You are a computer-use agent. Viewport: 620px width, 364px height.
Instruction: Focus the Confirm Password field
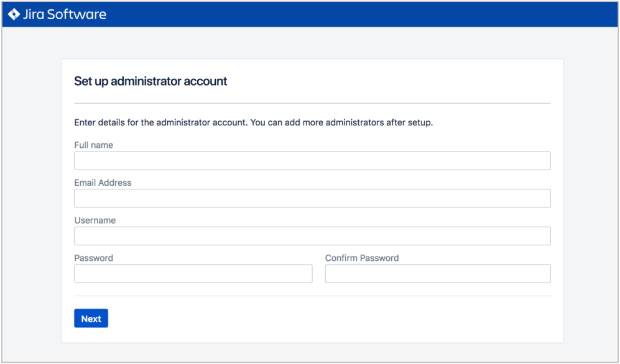point(438,273)
